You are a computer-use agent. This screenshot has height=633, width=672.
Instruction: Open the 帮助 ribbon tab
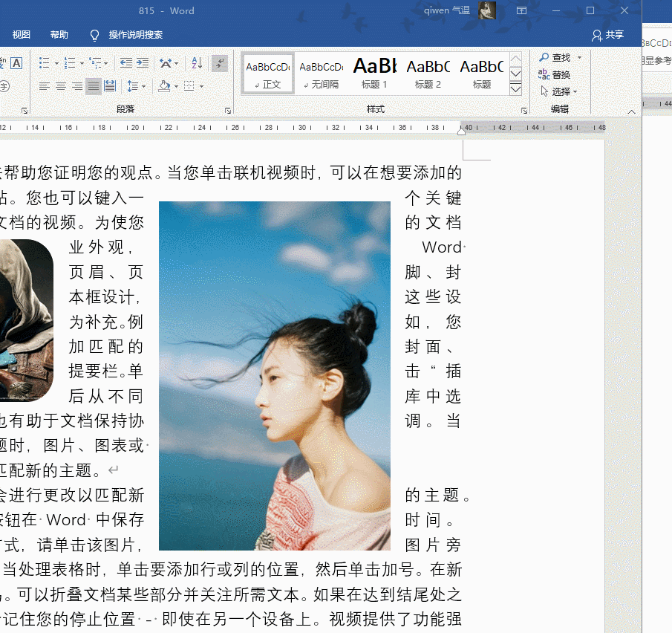coord(59,35)
